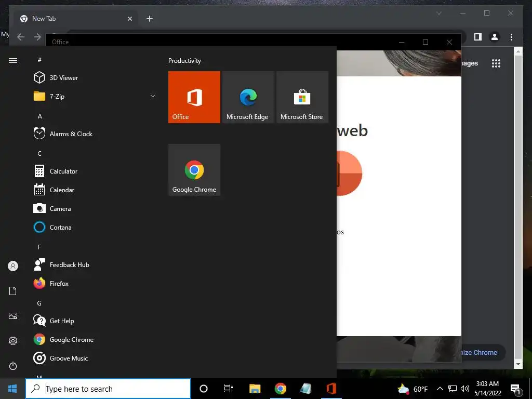Click Chrome's forward arrow
532x399 pixels.
click(37, 37)
